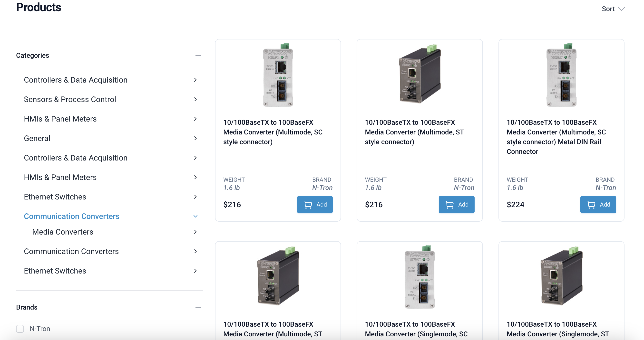Open the Sort dropdown

pyautogui.click(x=613, y=9)
